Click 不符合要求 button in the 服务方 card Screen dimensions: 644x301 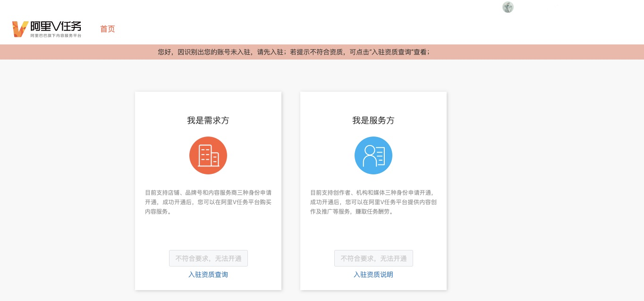coord(373,258)
